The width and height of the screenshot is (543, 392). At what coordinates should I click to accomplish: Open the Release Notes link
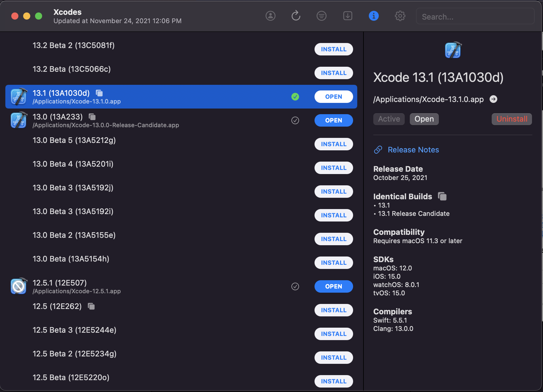[413, 150]
